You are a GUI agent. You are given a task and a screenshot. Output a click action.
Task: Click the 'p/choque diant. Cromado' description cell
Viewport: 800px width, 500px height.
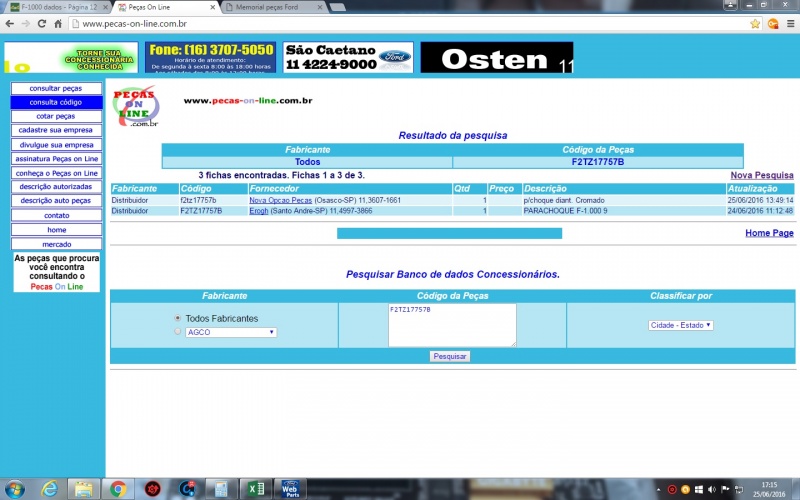point(623,201)
